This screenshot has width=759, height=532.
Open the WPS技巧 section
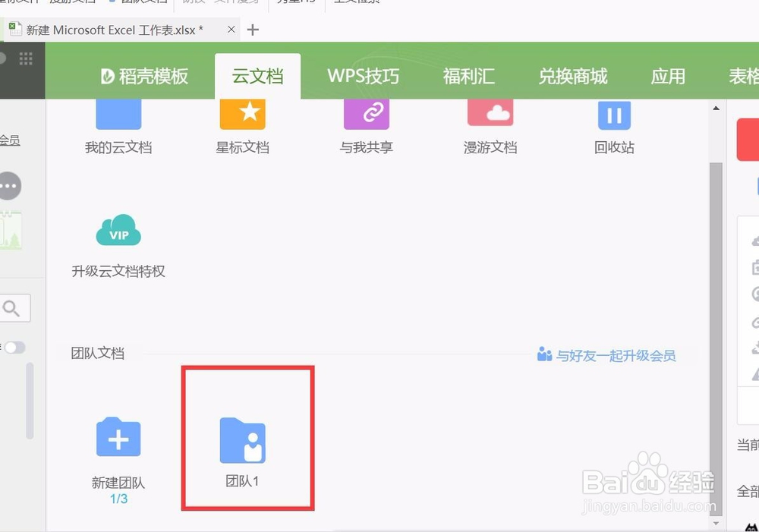(365, 76)
